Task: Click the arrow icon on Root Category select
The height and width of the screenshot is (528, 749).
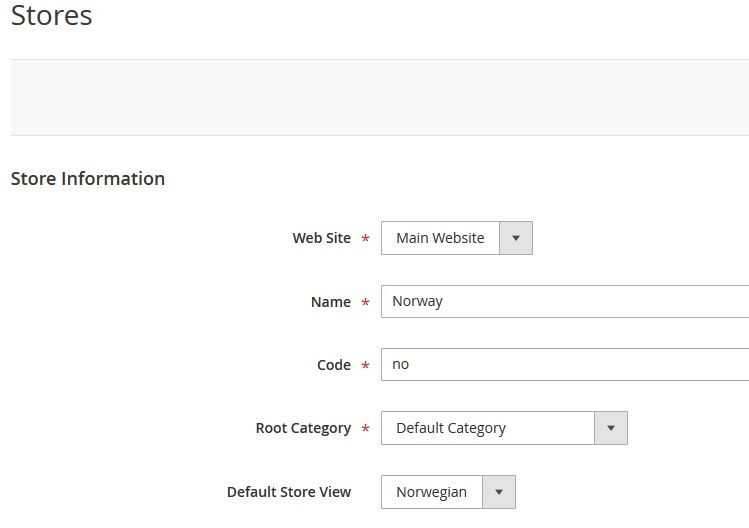Action: tap(611, 428)
